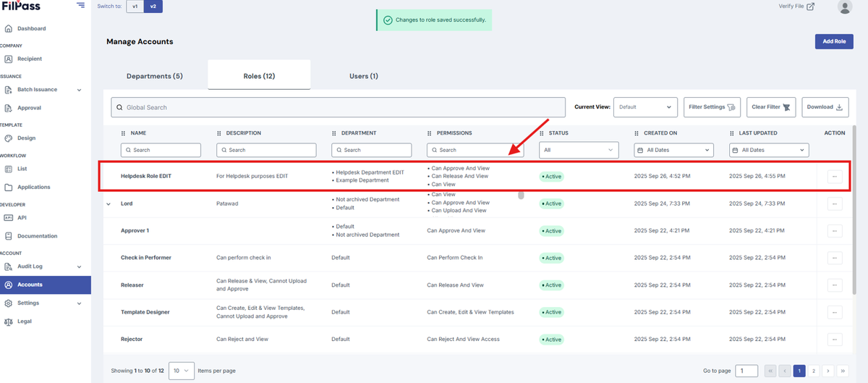The height and width of the screenshot is (383, 868).
Task: Open the Dashboard sidebar item
Action: coord(31,29)
